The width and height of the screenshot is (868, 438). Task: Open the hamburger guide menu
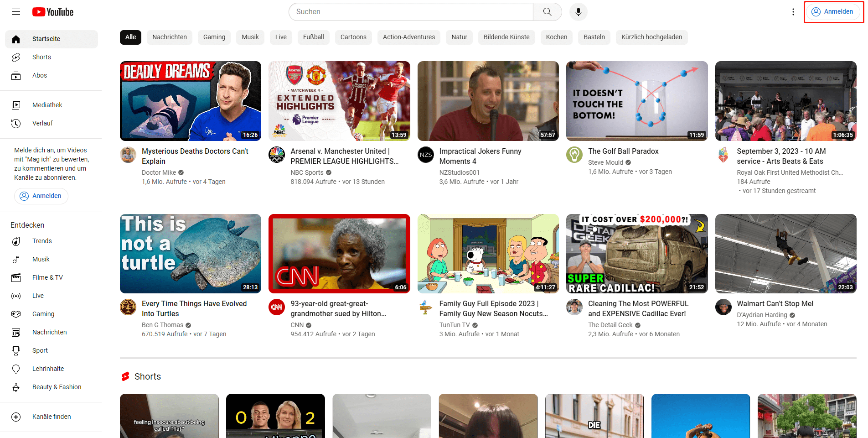tap(16, 12)
